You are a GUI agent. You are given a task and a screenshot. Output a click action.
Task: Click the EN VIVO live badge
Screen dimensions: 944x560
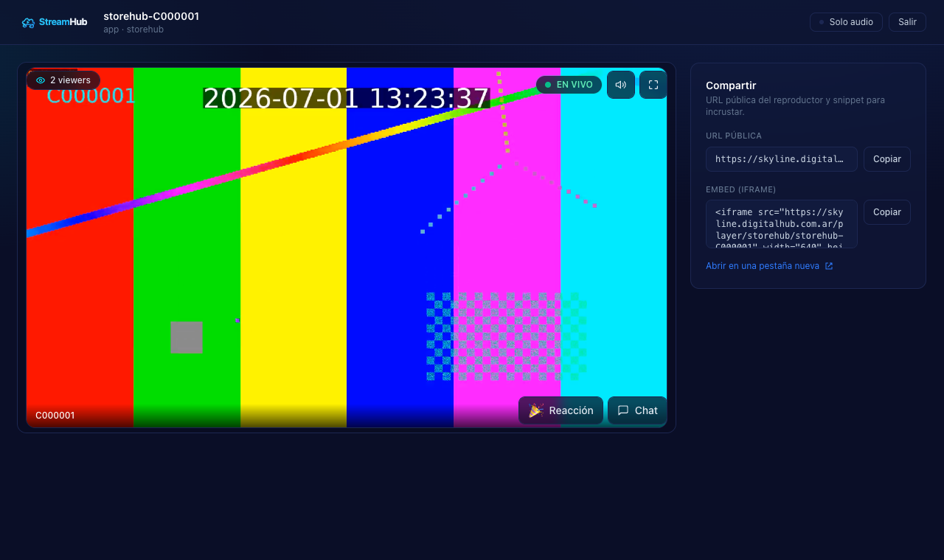pyautogui.click(x=569, y=85)
